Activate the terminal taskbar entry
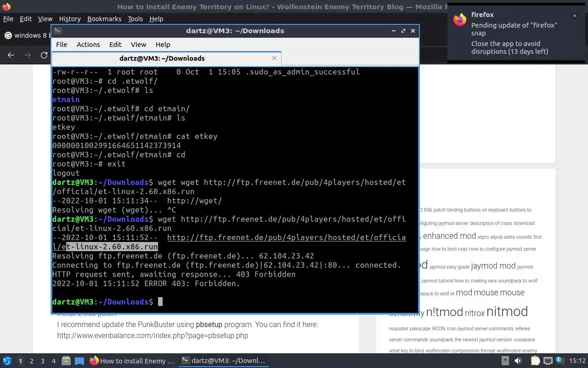The height and width of the screenshot is (368, 588). pos(224,361)
